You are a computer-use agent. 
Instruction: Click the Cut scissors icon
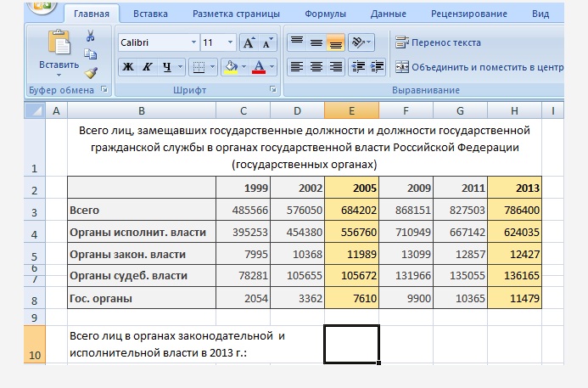(x=91, y=36)
